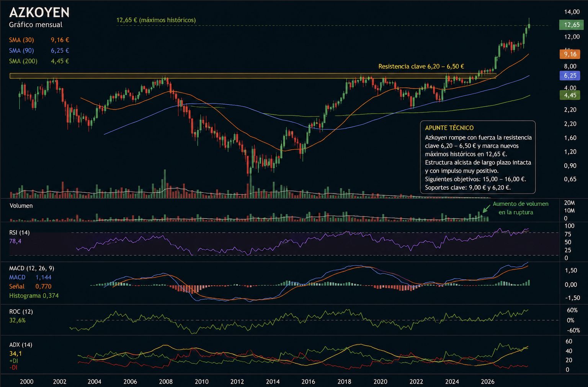Click the 2012 year label on time axis
Screen dimensions: 588x387
pos(237,382)
